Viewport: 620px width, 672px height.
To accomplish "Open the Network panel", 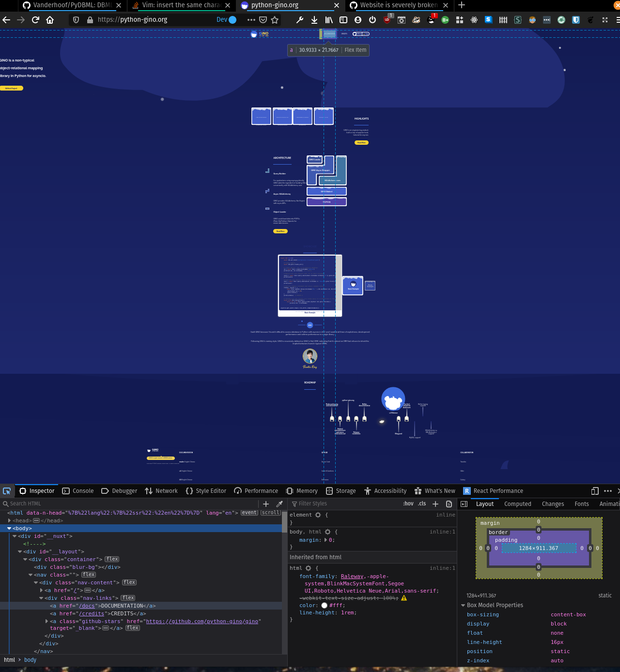I will pos(161,491).
